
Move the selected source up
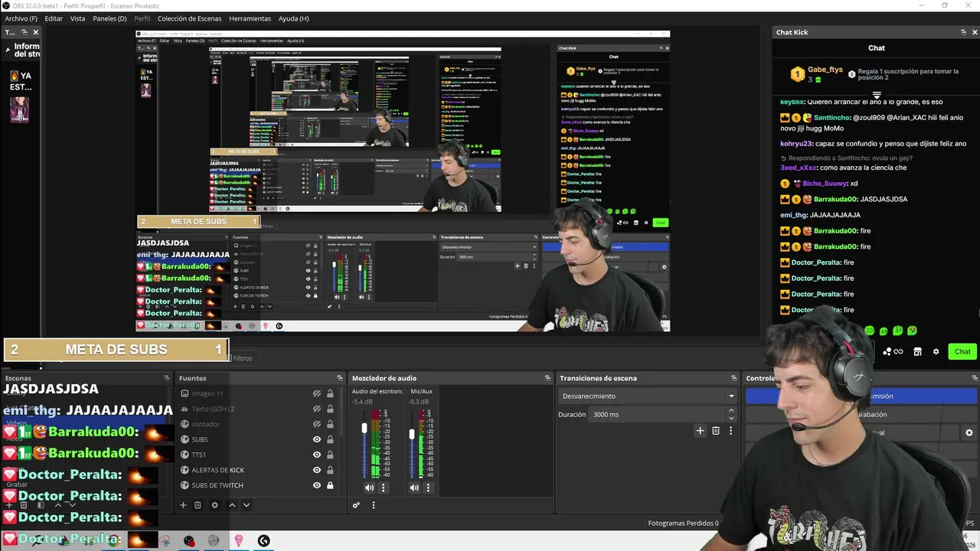tap(232, 505)
